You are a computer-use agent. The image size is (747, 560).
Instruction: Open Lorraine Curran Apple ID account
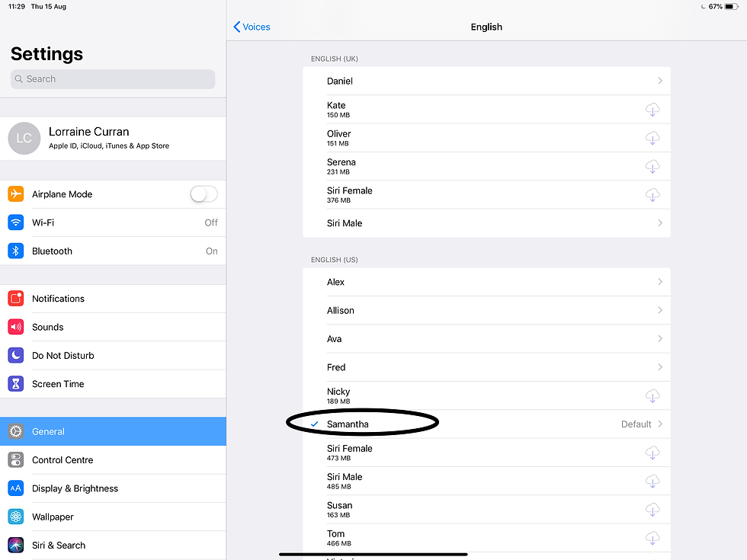[113, 138]
